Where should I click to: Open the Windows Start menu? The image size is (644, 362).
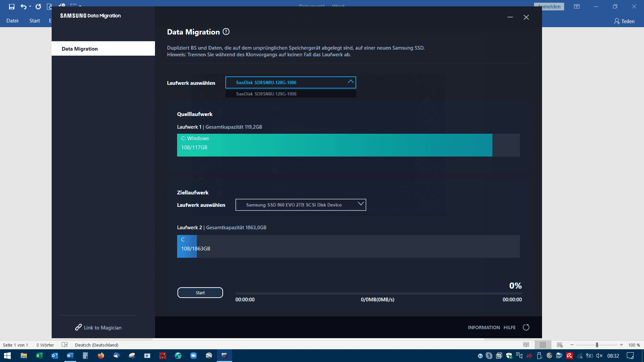(7, 356)
